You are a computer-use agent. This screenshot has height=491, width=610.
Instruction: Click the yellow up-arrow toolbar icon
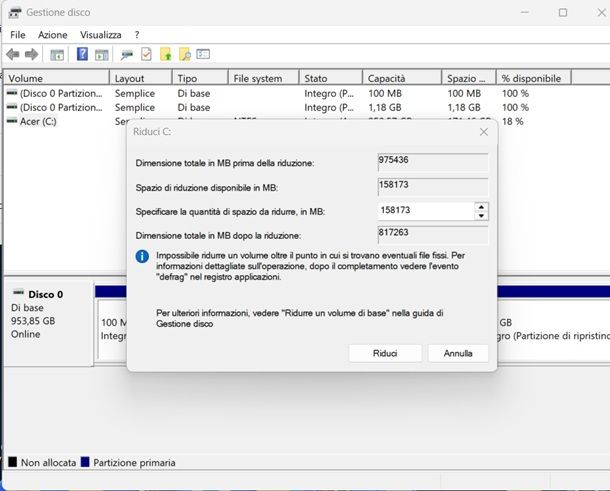165,54
